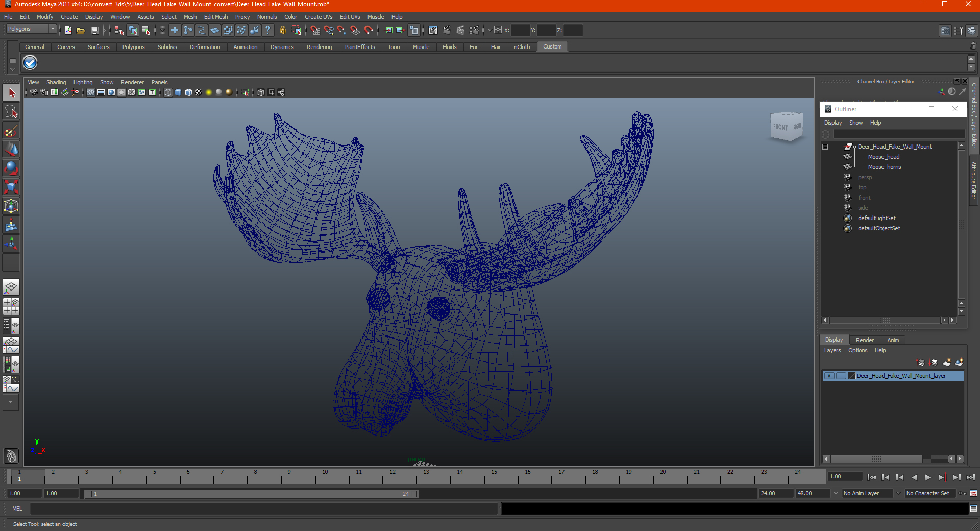The image size is (980, 531).
Task: Open Outliner Display menu
Action: 832,123
